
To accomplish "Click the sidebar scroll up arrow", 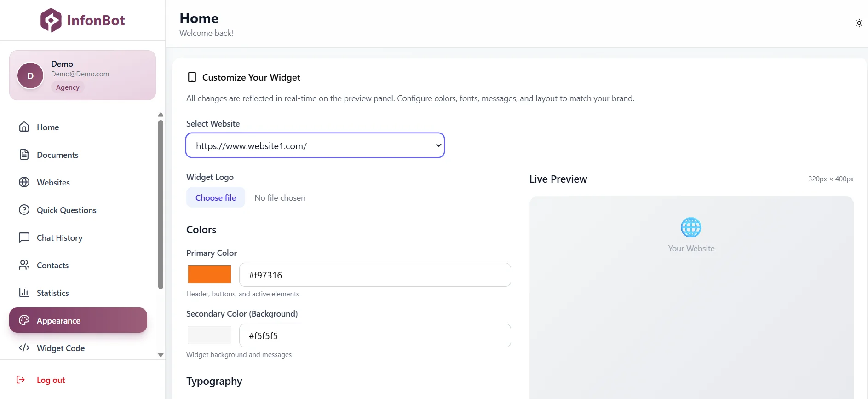I will coord(161,115).
